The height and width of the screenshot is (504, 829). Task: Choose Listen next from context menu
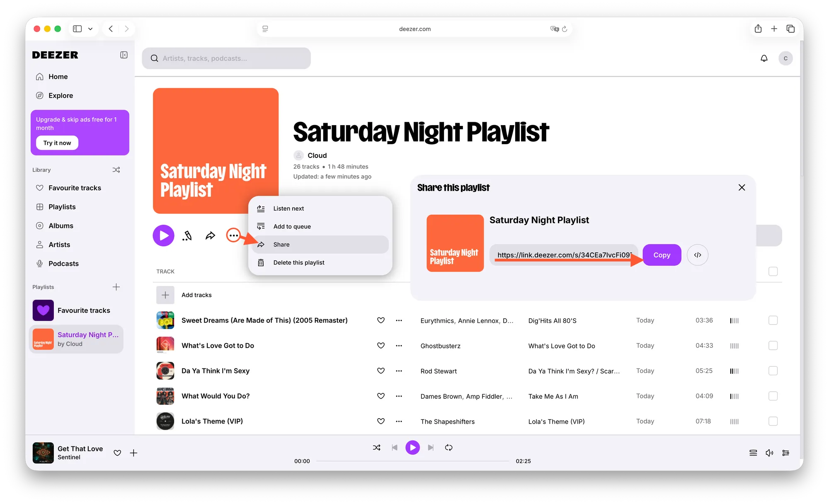[x=320, y=208]
